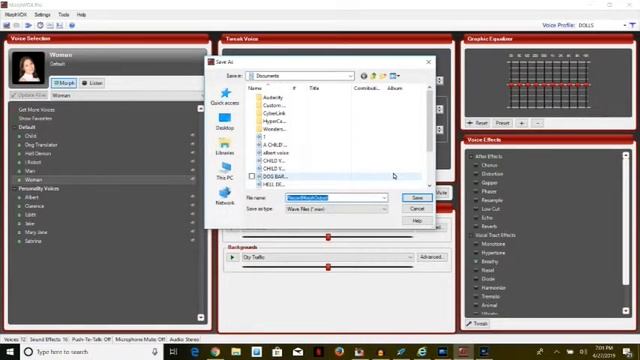Click the first Graphic Equalizer band slider

[511, 85]
